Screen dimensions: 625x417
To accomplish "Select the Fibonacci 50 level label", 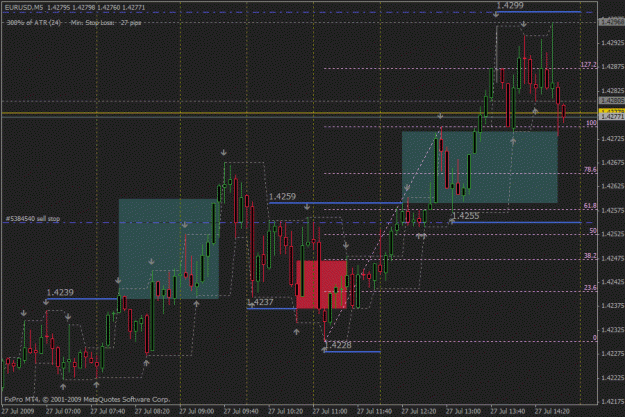I will coord(593,231).
